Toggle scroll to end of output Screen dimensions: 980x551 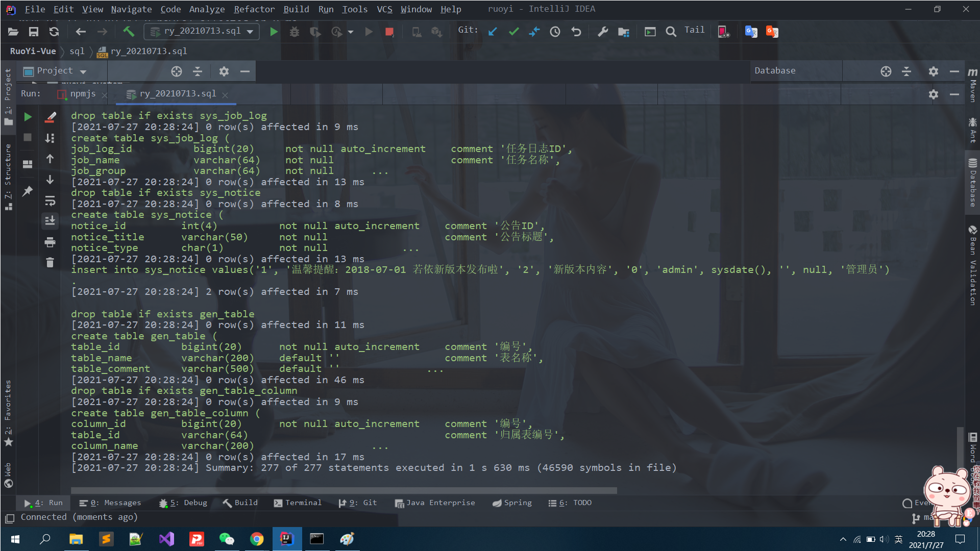pos(50,221)
